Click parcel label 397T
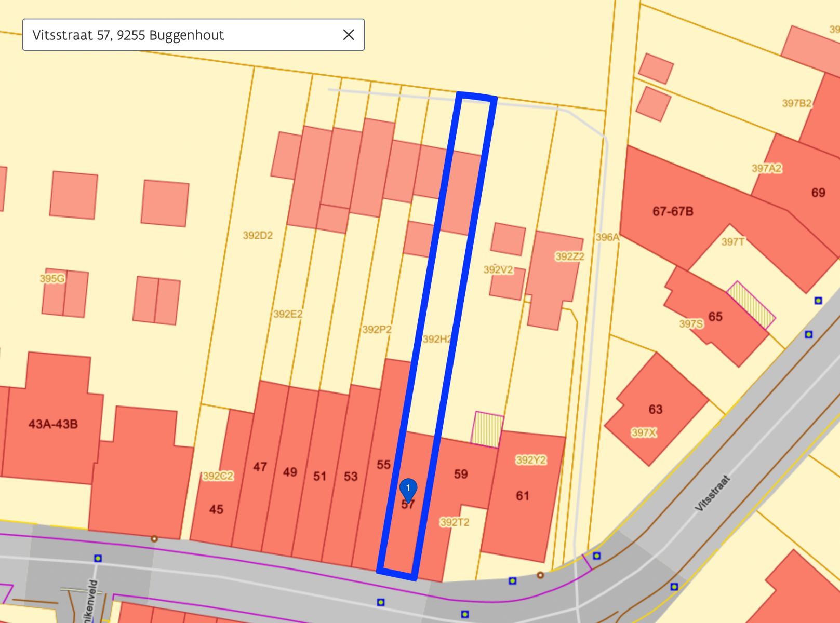 [733, 241]
